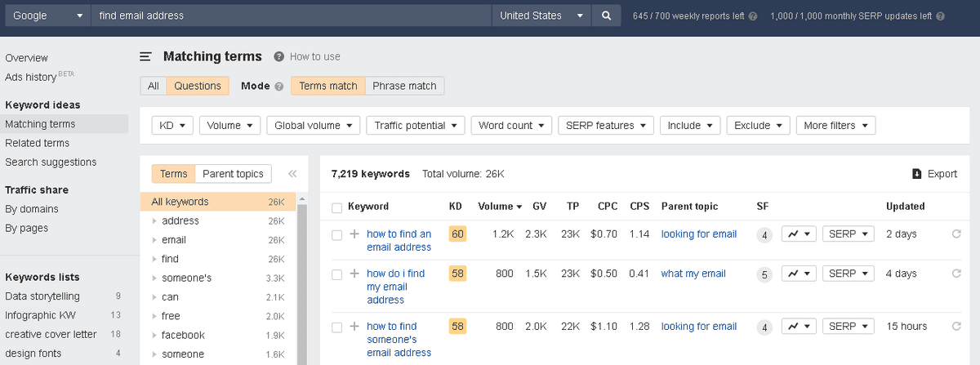
Task: Open the United States country dropdown
Action: tap(541, 16)
